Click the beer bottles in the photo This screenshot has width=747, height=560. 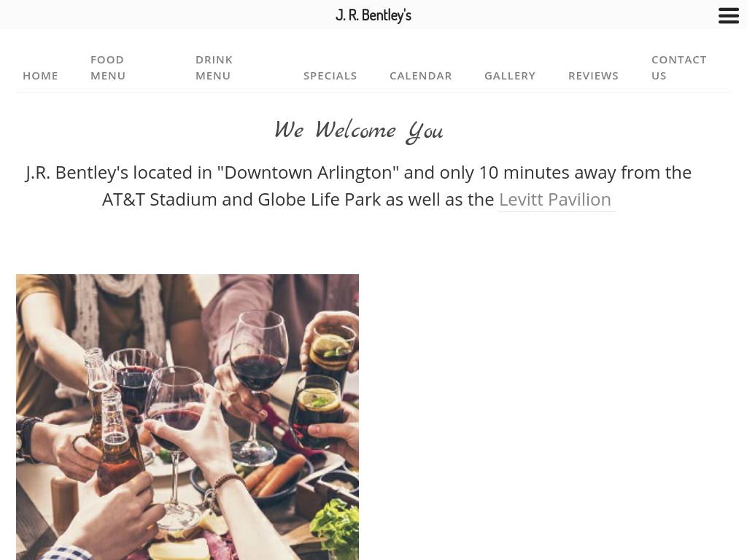(x=113, y=421)
